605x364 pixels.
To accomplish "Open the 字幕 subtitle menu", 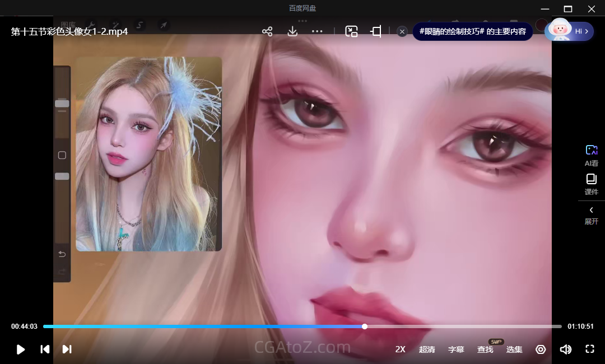I will coord(456,349).
